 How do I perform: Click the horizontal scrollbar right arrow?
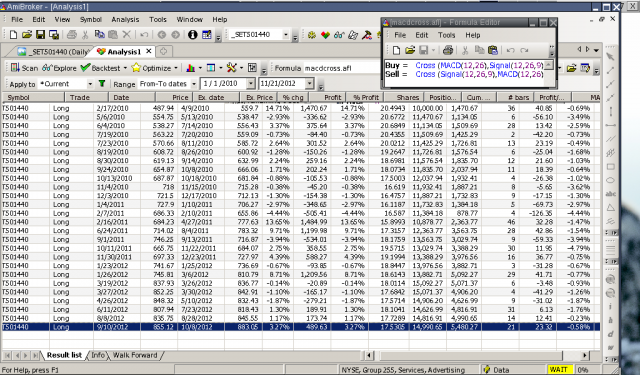[585, 355]
